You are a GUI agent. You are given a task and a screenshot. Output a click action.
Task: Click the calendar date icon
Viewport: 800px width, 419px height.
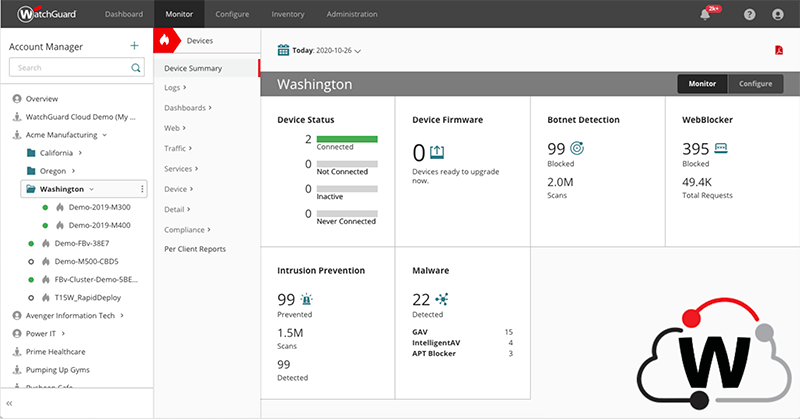pyautogui.click(x=283, y=50)
